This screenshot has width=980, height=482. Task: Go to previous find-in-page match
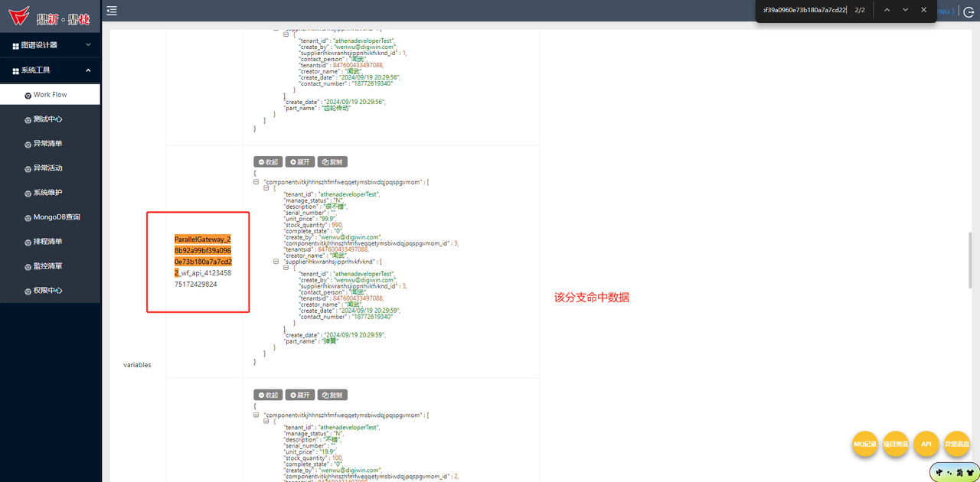887,10
